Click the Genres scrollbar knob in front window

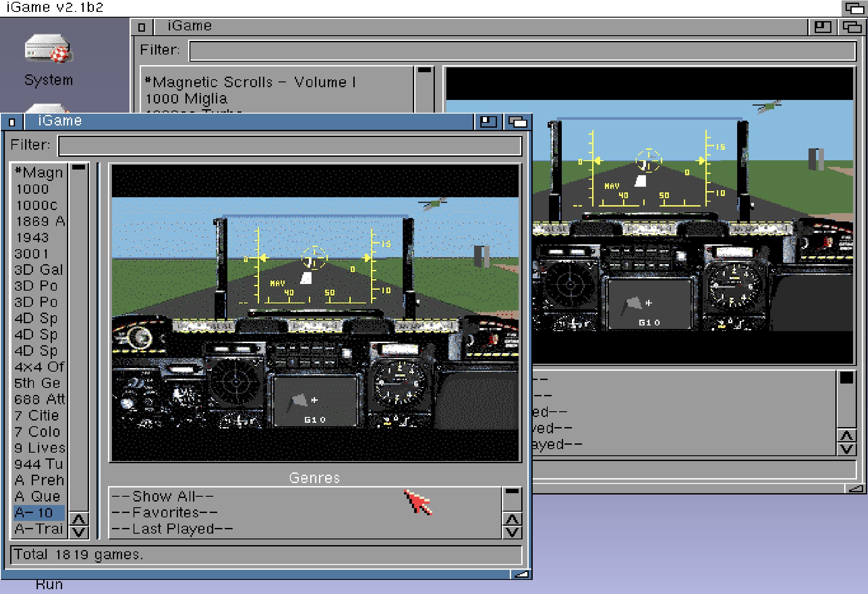point(512,491)
